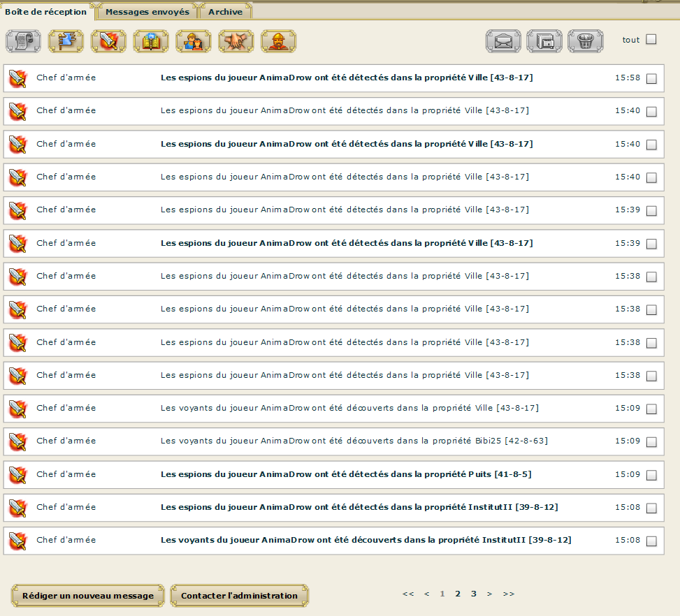Click Rédiger un nouveau message button
680x616 pixels.
tap(88, 596)
